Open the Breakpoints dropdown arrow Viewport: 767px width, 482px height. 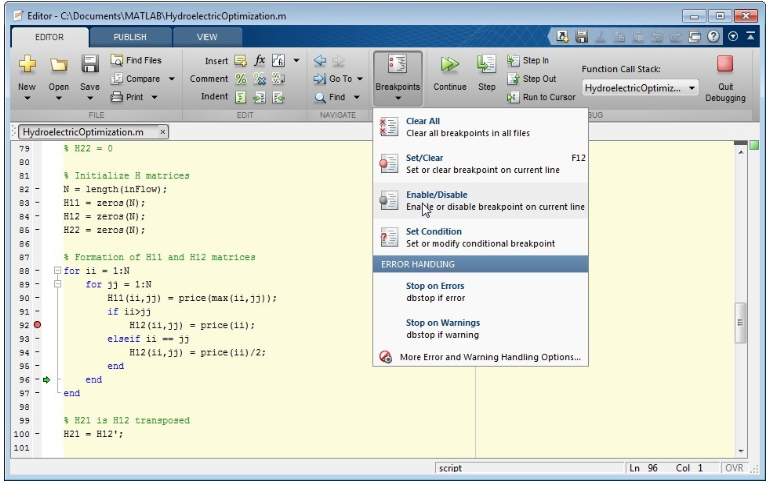click(398, 98)
